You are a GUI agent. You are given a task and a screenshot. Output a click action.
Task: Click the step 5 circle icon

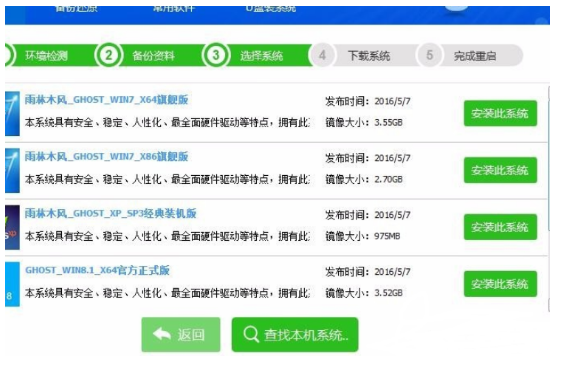point(429,55)
